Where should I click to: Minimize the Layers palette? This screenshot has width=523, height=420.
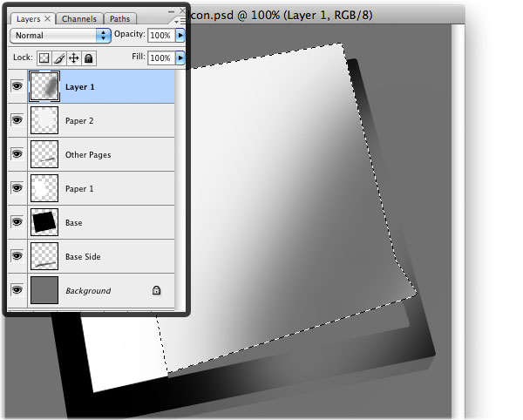point(172,11)
